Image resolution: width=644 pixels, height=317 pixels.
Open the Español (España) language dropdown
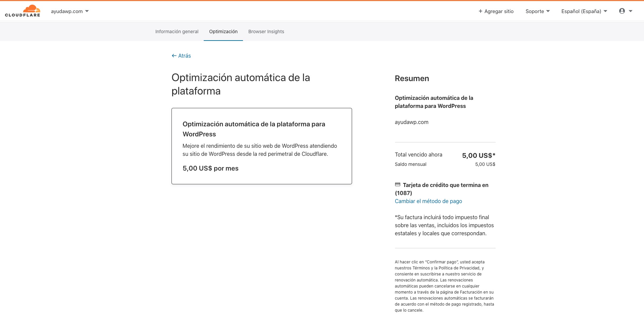[x=584, y=11]
